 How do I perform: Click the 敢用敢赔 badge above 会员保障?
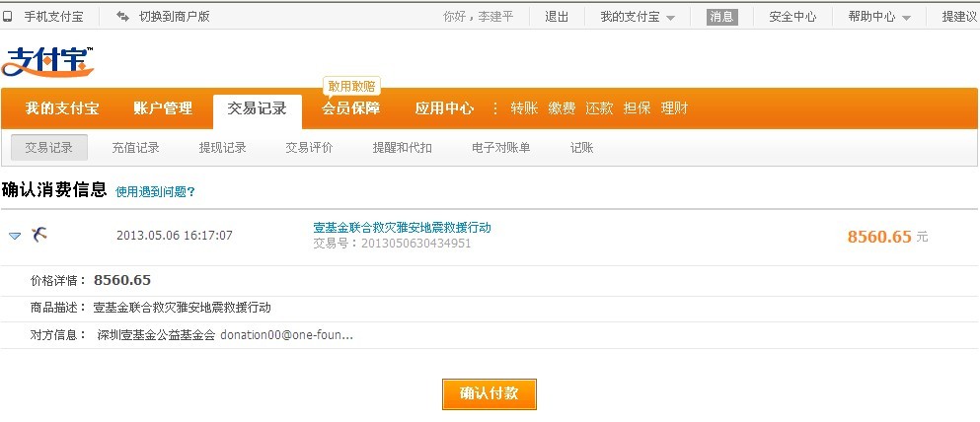[x=351, y=87]
